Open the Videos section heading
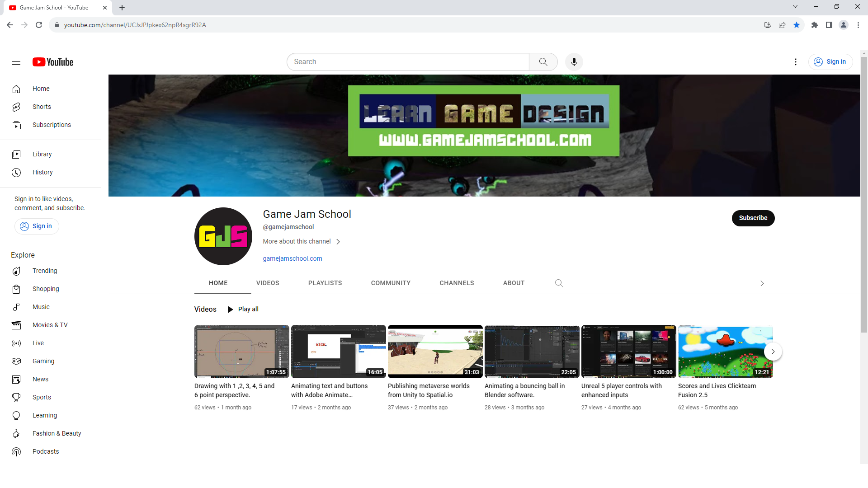This screenshot has height=488, width=868. click(x=205, y=310)
